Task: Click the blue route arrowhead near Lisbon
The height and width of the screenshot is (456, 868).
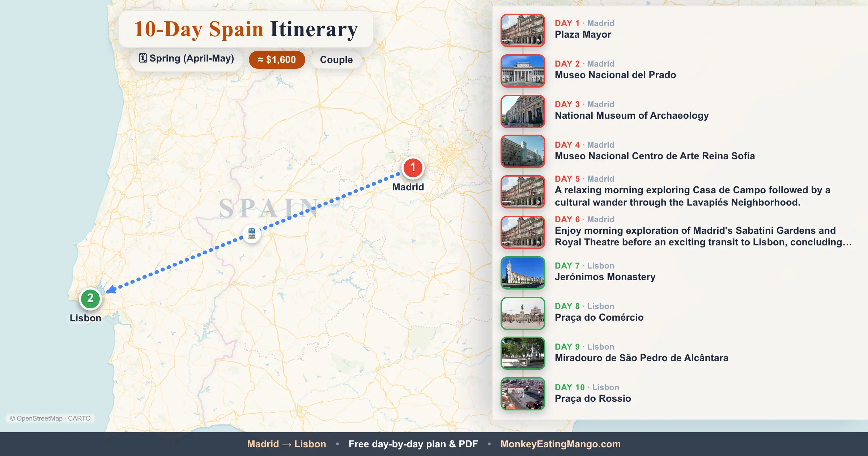Action: [111, 289]
